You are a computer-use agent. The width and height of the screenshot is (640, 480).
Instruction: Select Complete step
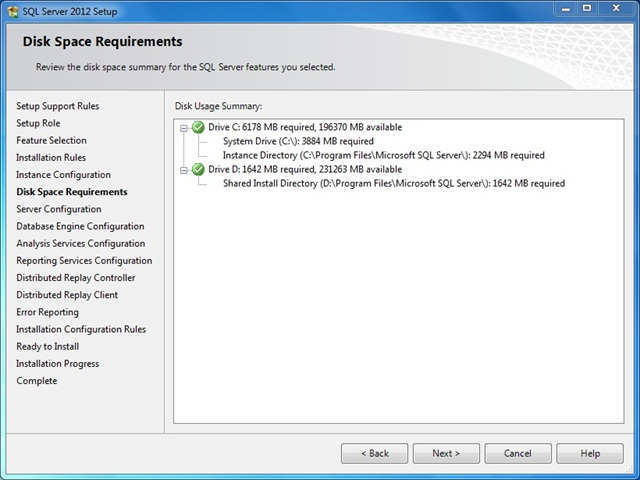tap(37, 380)
